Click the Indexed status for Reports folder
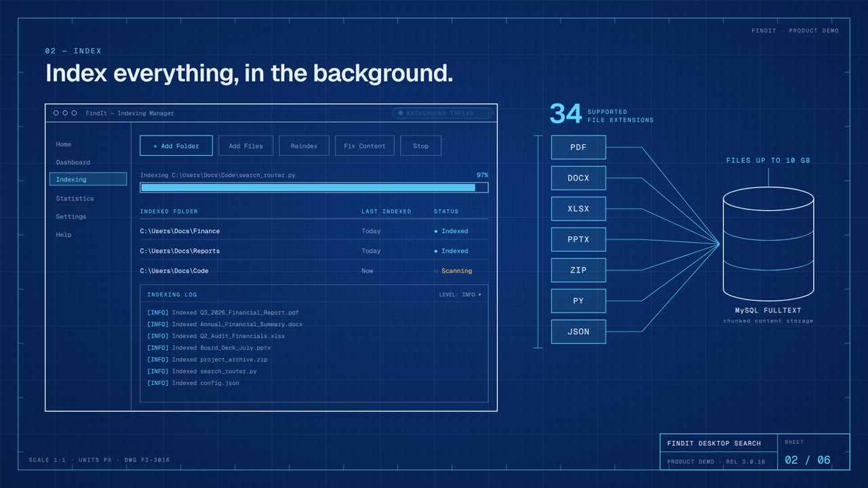This screenshot has height=488, width=868. pos(451,251)
